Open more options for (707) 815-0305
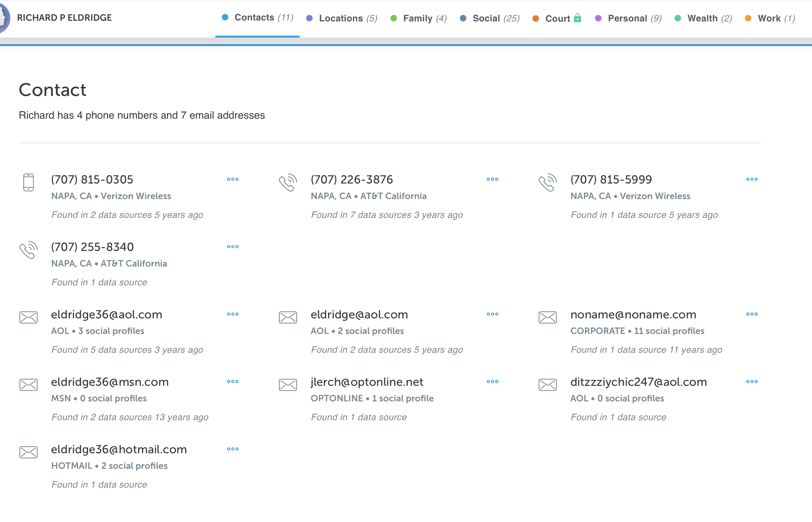 point(233,179)
